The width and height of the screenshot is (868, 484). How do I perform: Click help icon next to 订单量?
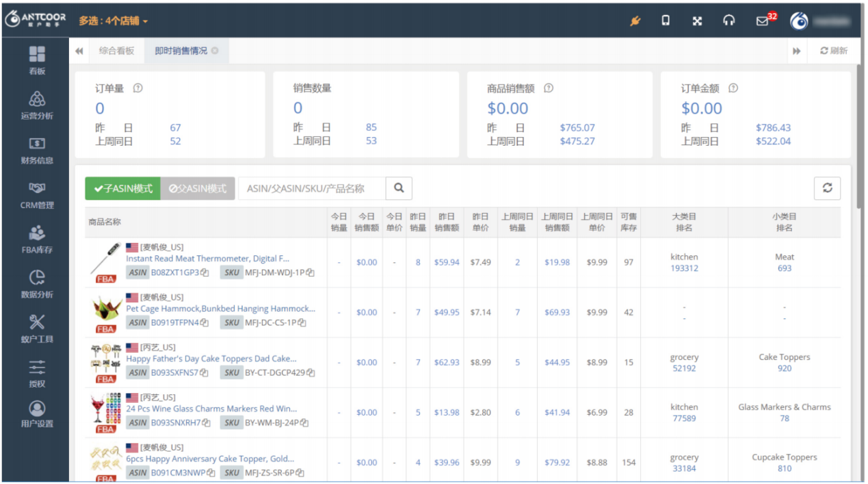[x=137, y=88]
